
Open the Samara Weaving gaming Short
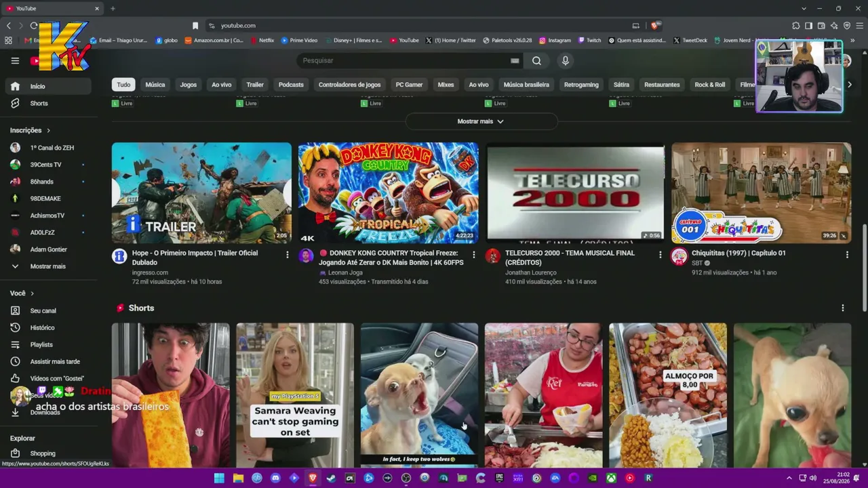[295, 395]
